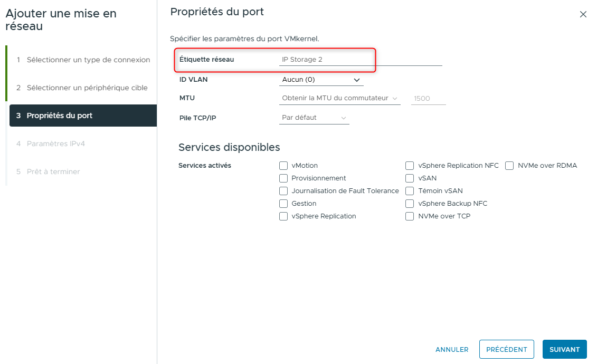Cancel the wizard via ANNULER
This screenshot has width=597, height=364.
(452, 349)
